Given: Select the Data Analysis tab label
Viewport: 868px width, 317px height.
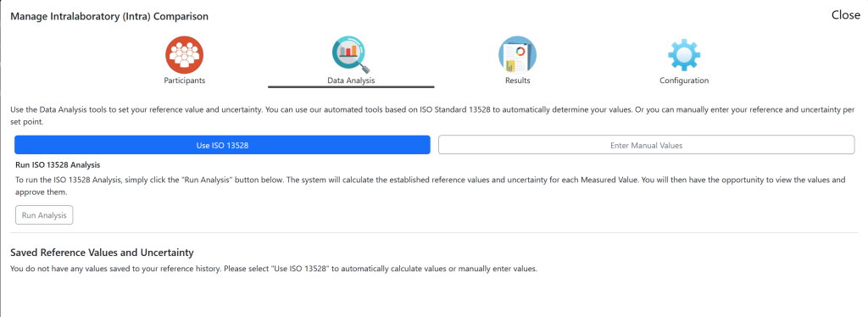Looking at the screenshot, I should [351, 81].
